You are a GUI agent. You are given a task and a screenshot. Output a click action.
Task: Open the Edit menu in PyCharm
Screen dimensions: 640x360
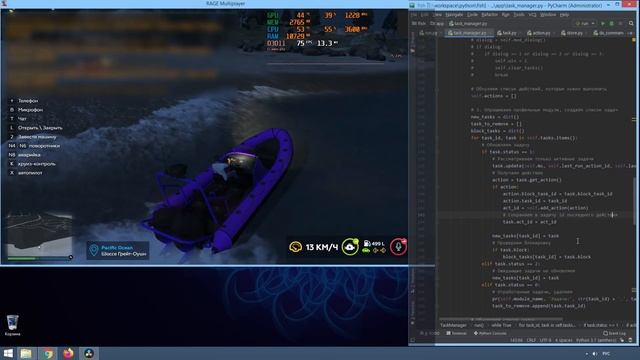[x=424, y=15]
